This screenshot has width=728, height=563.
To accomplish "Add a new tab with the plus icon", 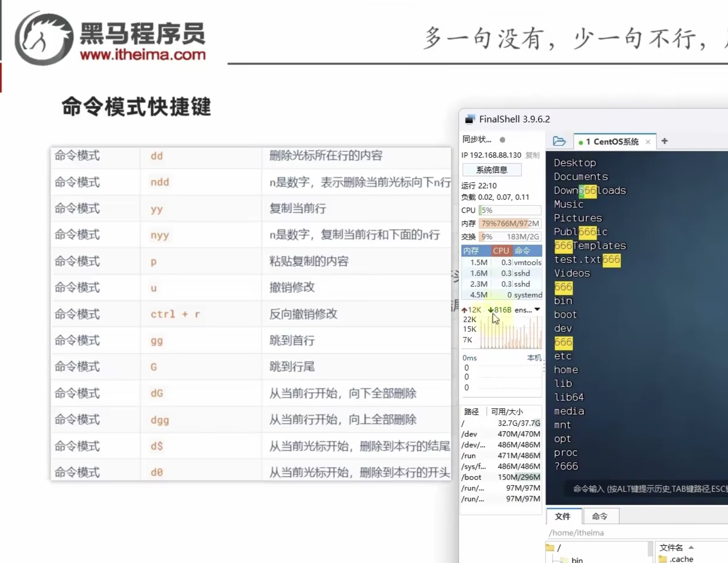I will click(664, 141).
